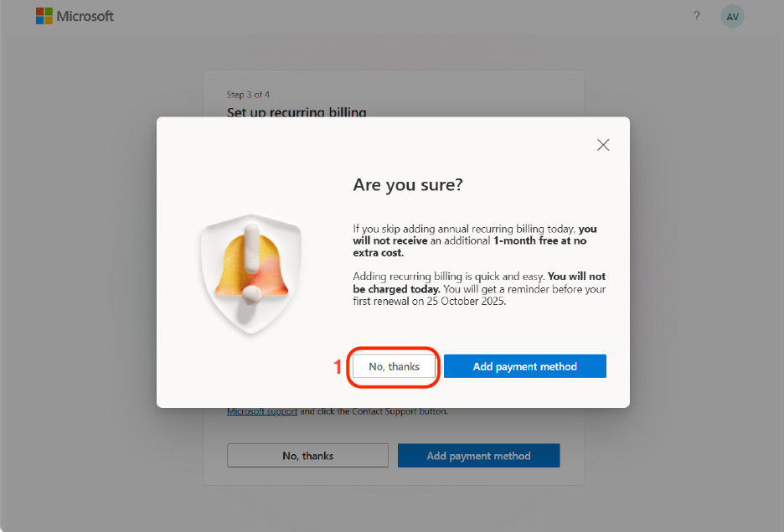Decline with 'No, thanks' in the dialog
The width and height of the screenshot is (784, 532).
394,367
